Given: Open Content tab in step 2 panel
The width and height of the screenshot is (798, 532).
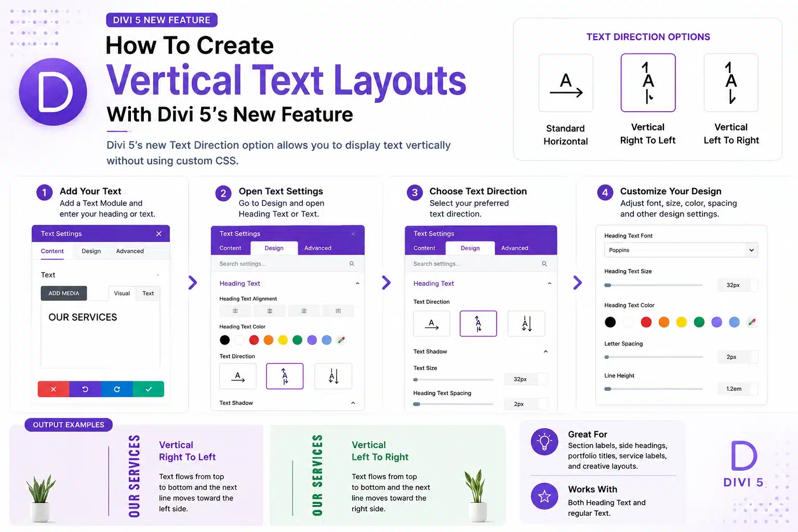Looking at the screenshot, I should click(231, 248).
